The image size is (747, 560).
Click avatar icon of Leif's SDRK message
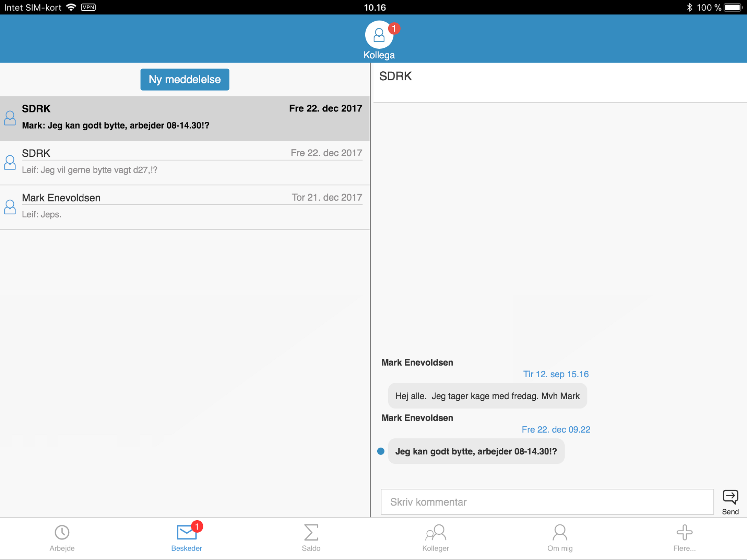[x=10, y=162]
